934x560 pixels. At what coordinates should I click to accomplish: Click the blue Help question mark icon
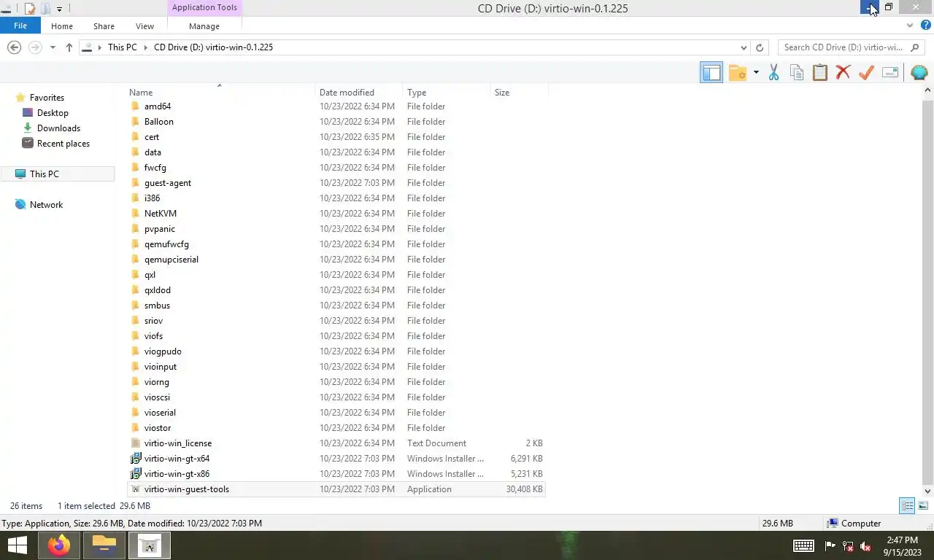pos(925,26)
